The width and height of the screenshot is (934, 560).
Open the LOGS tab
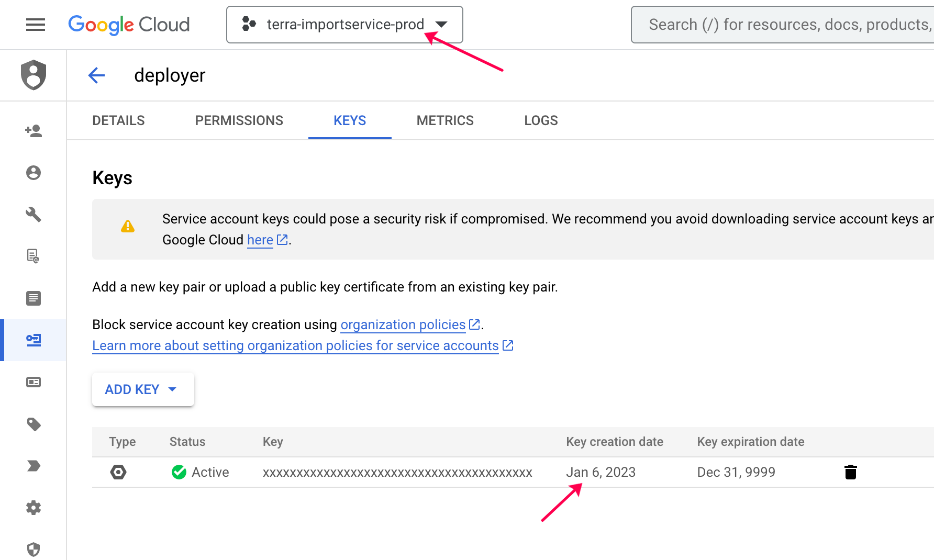541,120
